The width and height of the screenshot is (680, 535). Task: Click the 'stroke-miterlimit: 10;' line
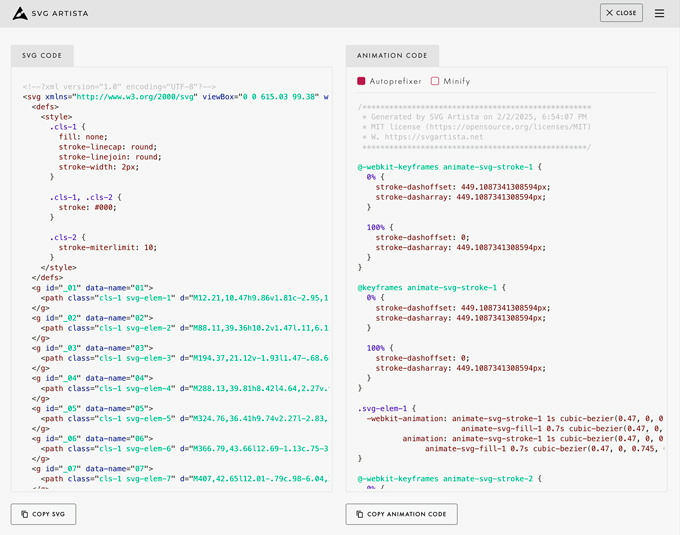108,248
